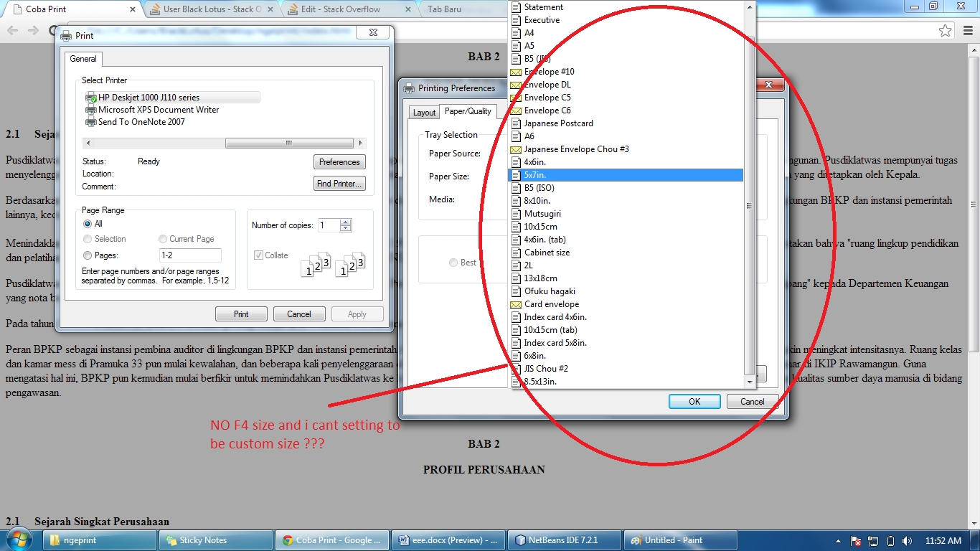Screen dimensions: 980x551
Task: Toggle the Collate checkbox
Action: [x=258, y=255]
